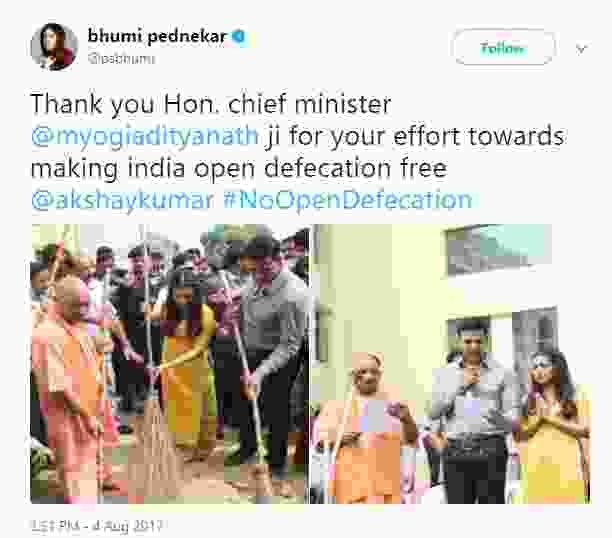Viewport: 612px width, 538px height.
Task: Open bhumi pednekar's profile avatar
Action: pyautogui.click(x=54, y=47)
